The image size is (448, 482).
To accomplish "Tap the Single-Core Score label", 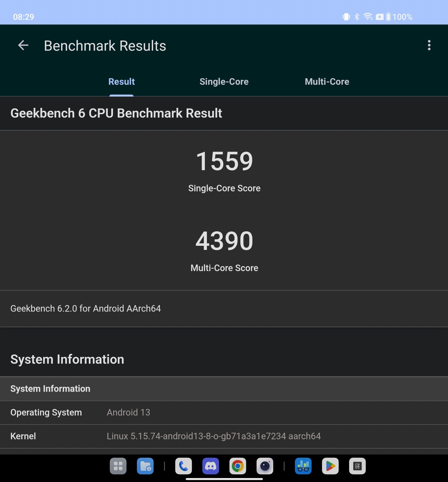I will [x=224, y=188].
